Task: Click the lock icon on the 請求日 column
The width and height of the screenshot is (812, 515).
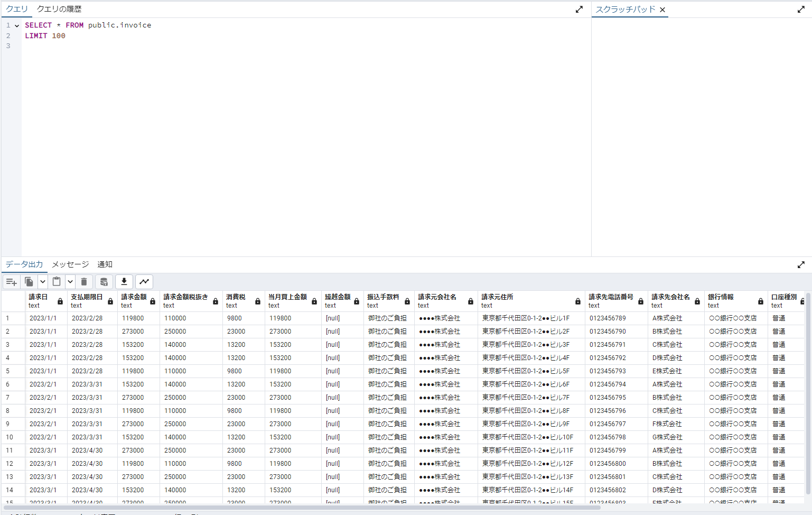Action: [x=59, y=300]
